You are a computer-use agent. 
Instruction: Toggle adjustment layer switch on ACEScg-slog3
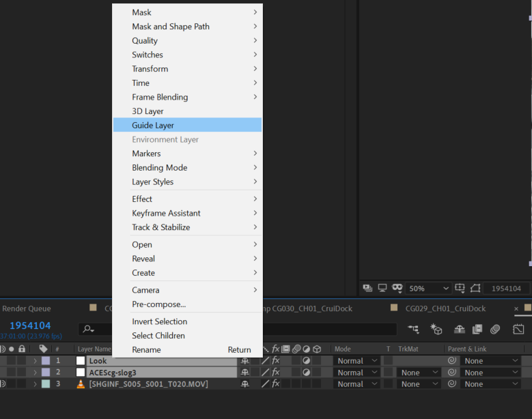[306, 373]
